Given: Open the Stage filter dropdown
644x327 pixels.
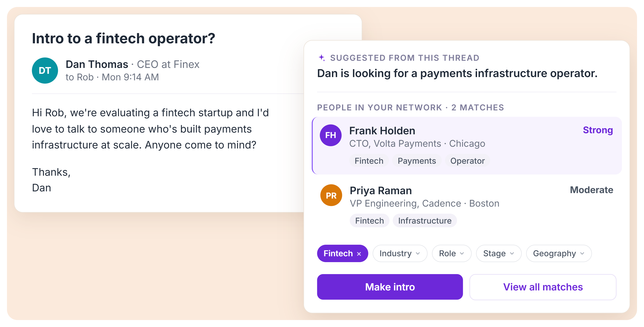Looking at the screenshot, I should [x=499, y=253].
